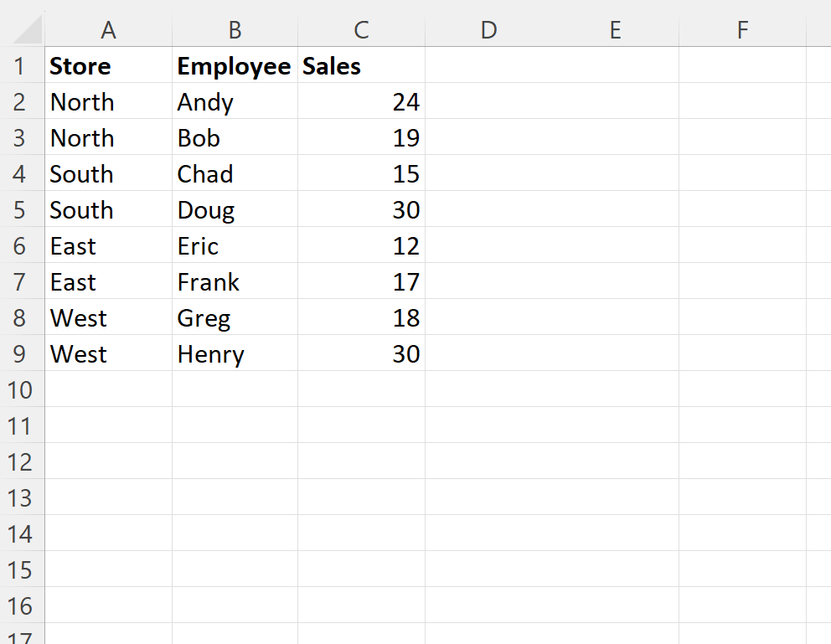831x644 pixels.
Task: Select column D header
Action: point(488,29)
